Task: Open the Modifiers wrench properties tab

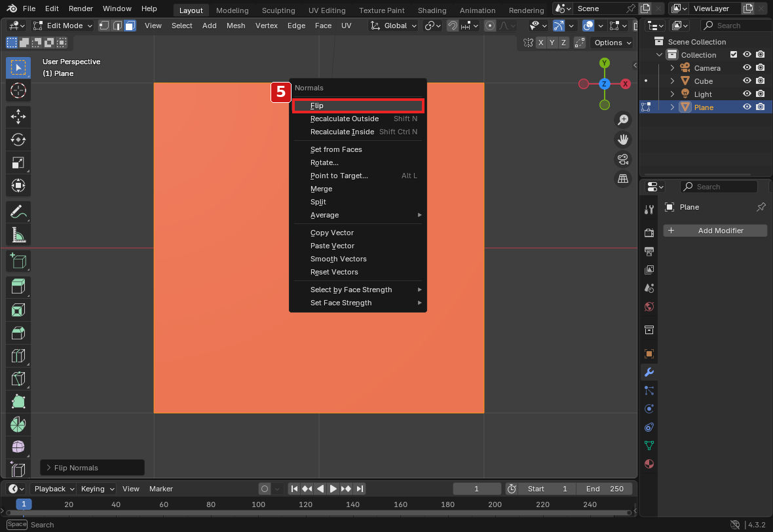Action: coord(649,372)
